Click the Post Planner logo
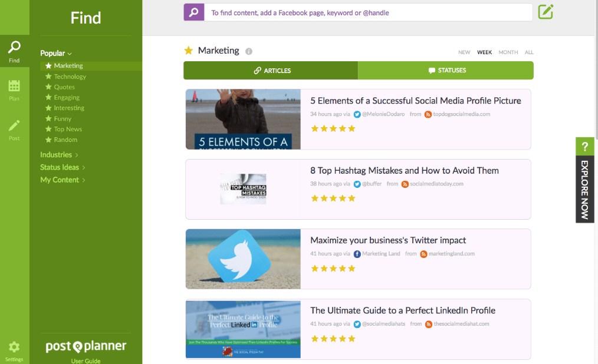The image size is (598, 364). pyautogui.click(x=86, y=346)
